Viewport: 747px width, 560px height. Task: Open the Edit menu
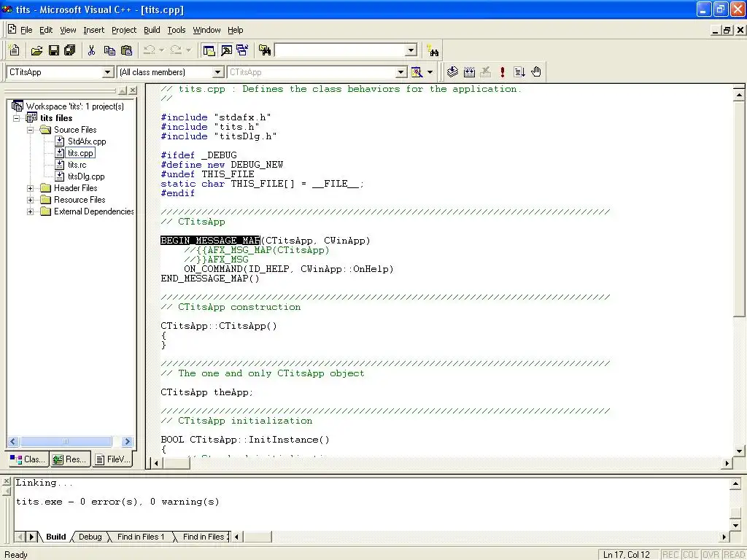click(x=46, y=30)
